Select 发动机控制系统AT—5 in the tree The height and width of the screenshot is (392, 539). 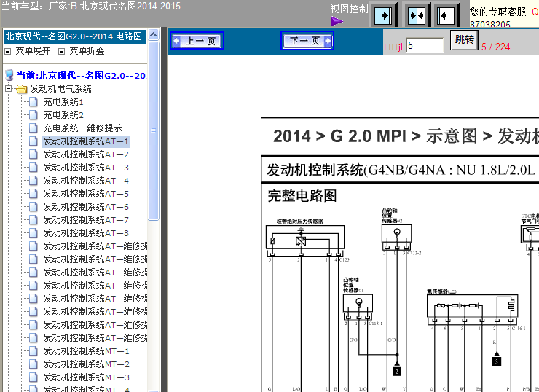point(86,194)
